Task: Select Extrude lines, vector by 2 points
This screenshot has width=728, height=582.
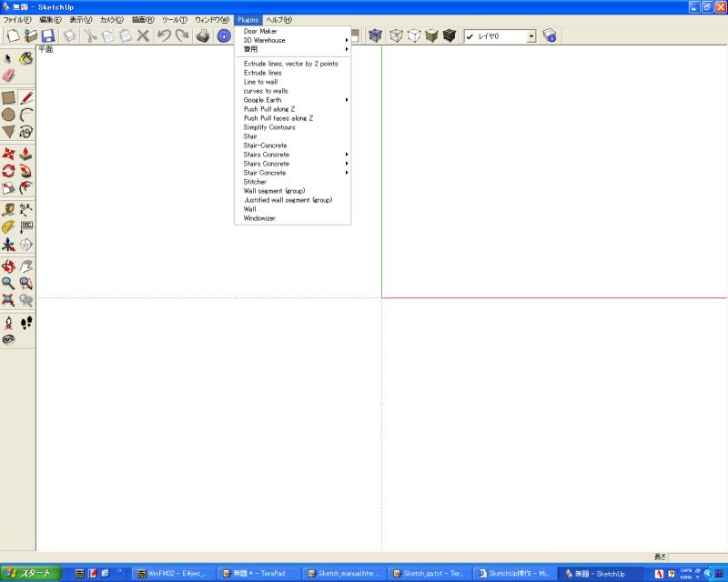Action: (x=292, y=64)
